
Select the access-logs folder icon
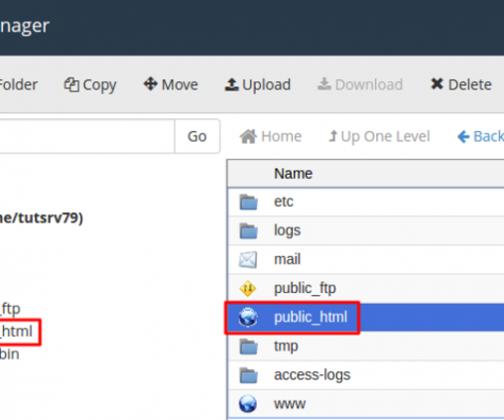(248, 375)
